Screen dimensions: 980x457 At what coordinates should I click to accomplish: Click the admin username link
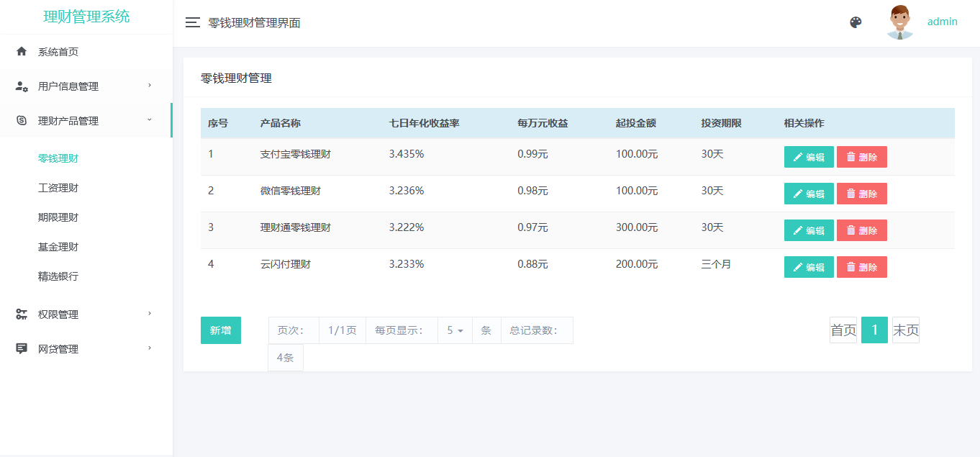(942, 22)
